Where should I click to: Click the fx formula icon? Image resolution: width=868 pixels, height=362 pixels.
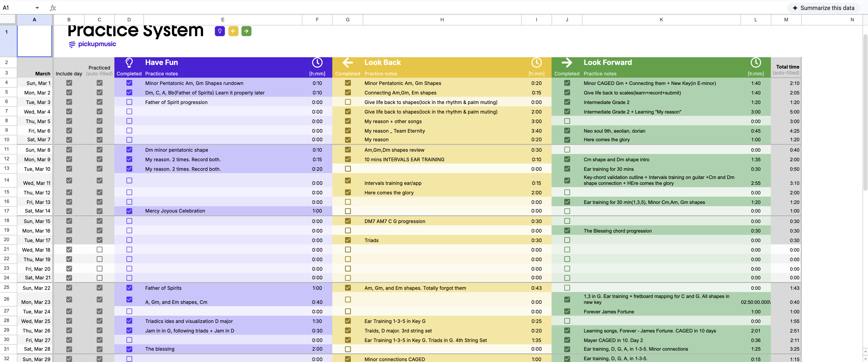click(53, 8)
